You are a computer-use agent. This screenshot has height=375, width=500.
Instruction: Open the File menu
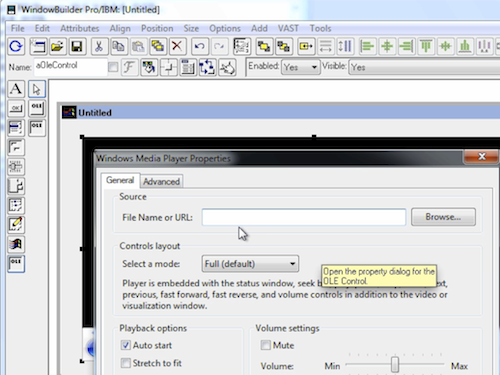pos(17,28)
